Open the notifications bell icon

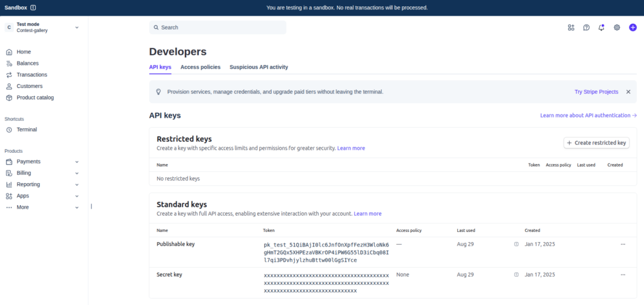click(601, 28)
